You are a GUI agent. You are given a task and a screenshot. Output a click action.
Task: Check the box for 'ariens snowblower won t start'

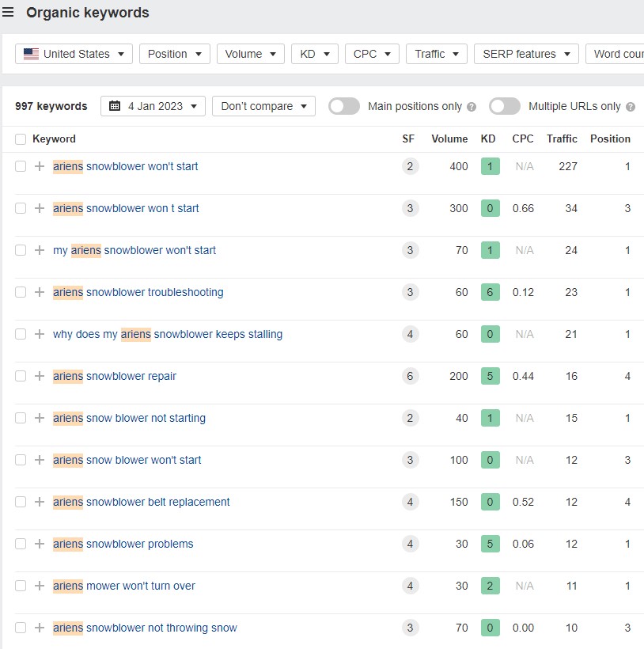(21, 208)
